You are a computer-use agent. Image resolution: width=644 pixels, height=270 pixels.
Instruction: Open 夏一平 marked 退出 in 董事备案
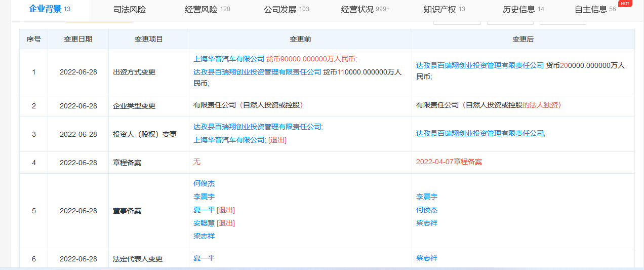204,210
